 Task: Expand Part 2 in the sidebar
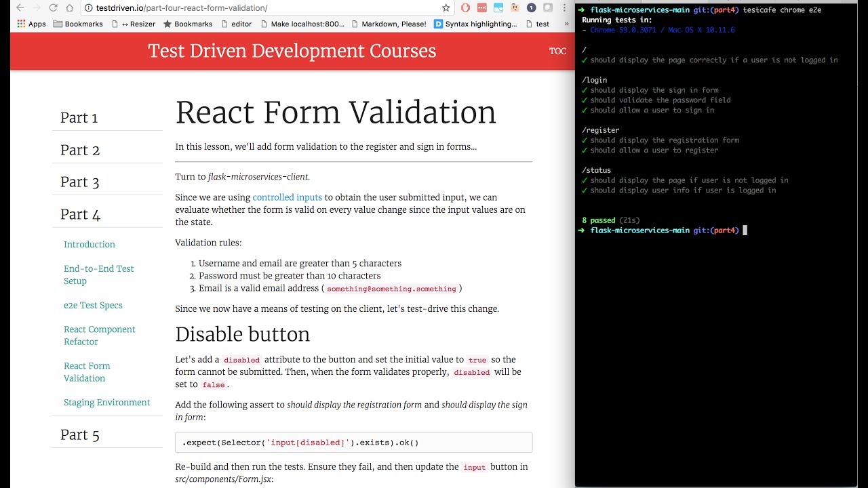80,150
